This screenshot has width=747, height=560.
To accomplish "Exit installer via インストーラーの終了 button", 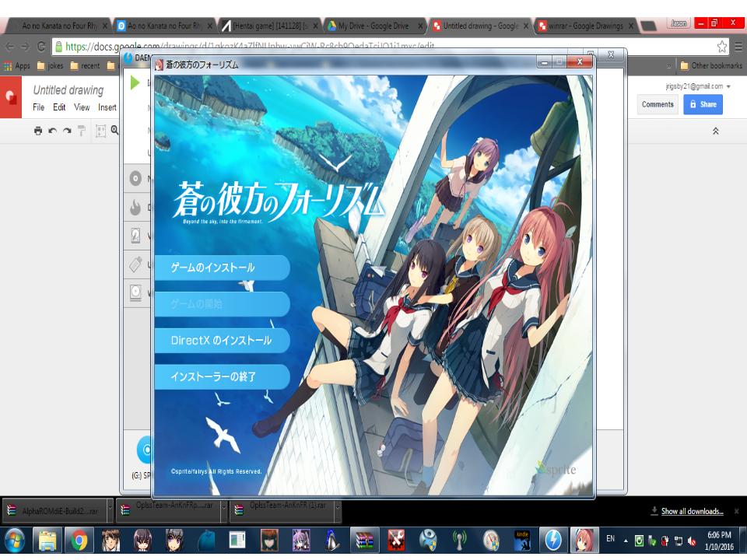I will coord(222,377).
